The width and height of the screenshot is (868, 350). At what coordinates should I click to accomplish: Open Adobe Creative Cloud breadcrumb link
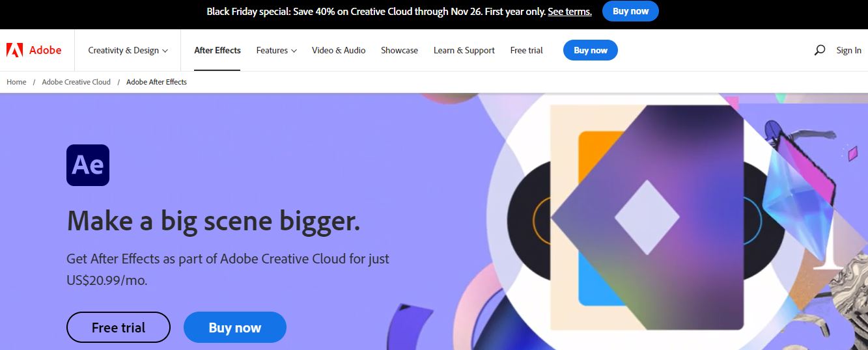click(76, 82)
